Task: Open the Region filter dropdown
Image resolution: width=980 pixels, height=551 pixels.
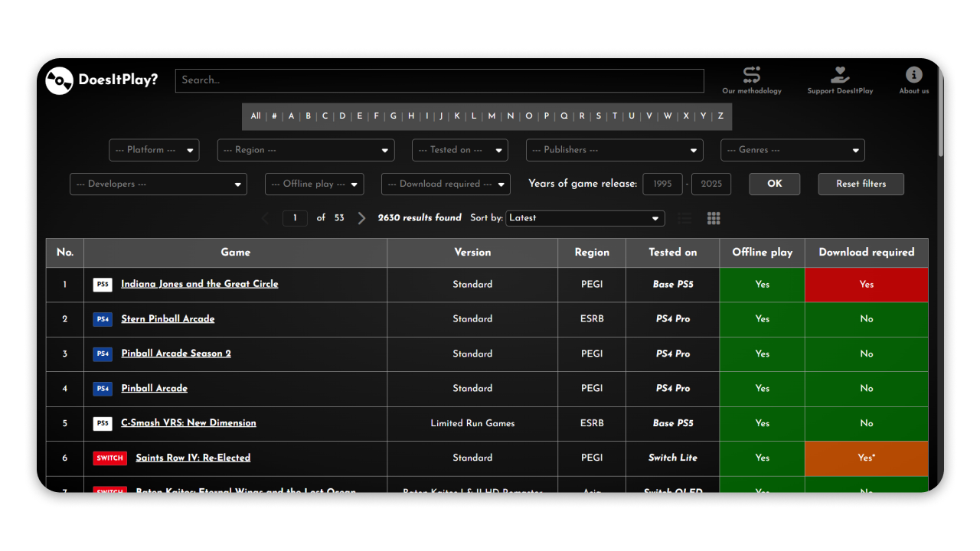Action: [x=305, y=150]
